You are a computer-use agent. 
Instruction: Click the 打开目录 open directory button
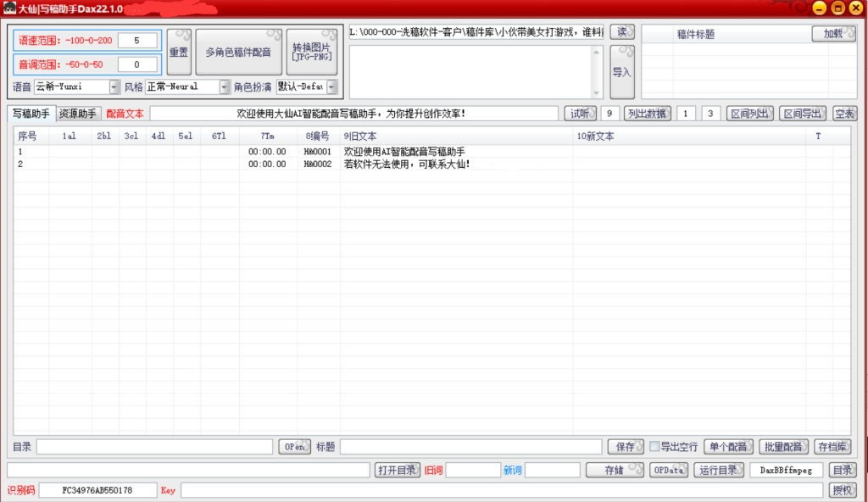[397, 470]
